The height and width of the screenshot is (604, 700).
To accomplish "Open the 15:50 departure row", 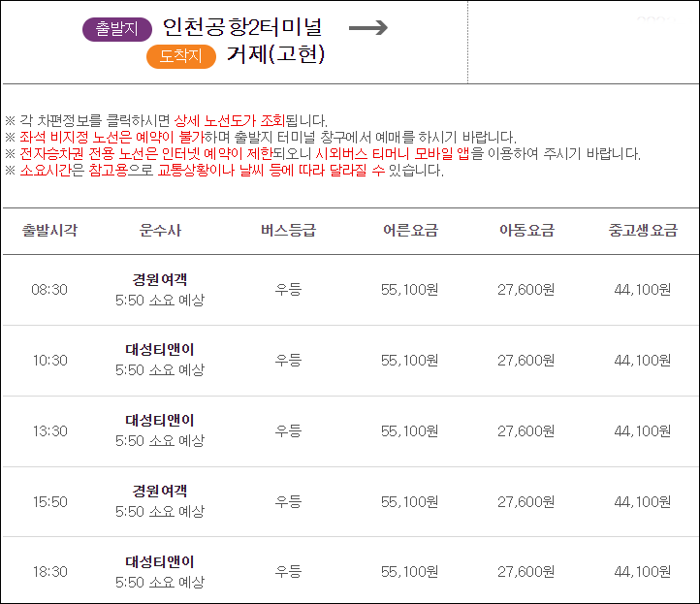I will coord(350,502).
